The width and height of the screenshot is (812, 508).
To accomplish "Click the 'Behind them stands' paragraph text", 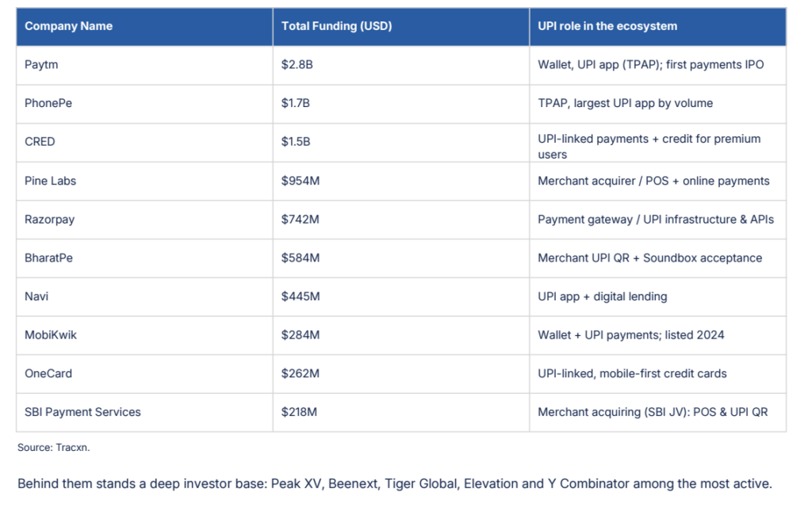I will click(395, 483).
